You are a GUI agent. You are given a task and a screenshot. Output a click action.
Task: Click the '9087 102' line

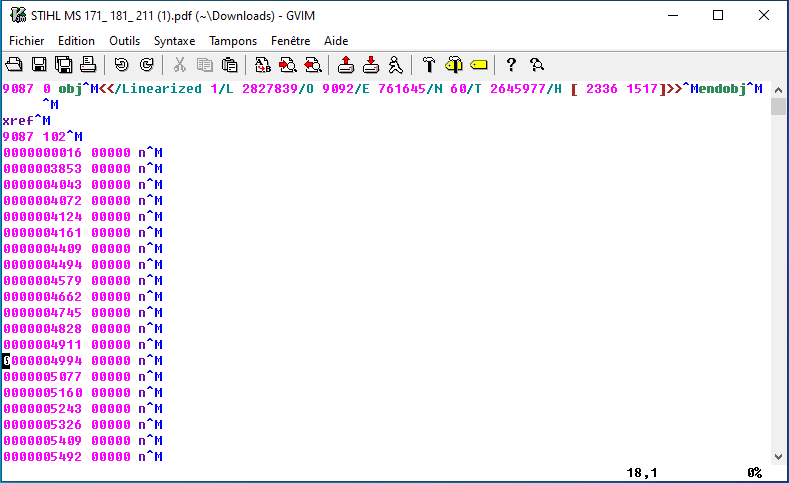coord(42,137)
